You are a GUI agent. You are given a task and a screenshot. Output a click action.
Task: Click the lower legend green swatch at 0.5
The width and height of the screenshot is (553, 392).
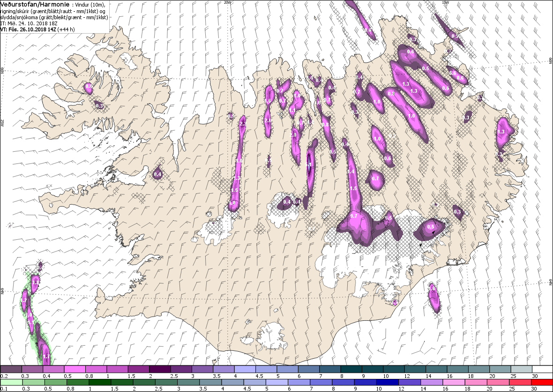click(55, 383)
